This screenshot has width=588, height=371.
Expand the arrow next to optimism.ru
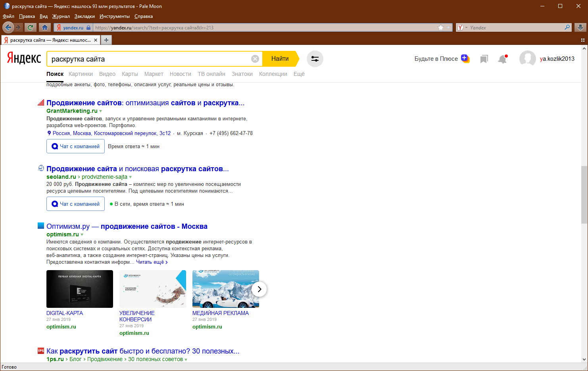pyautogui.click(x=82, y=235)
